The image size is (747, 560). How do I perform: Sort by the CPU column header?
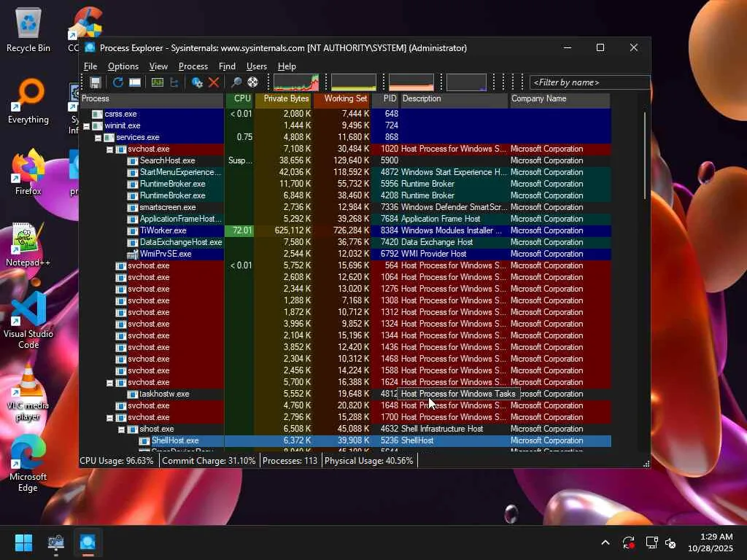tap(239, 99)
